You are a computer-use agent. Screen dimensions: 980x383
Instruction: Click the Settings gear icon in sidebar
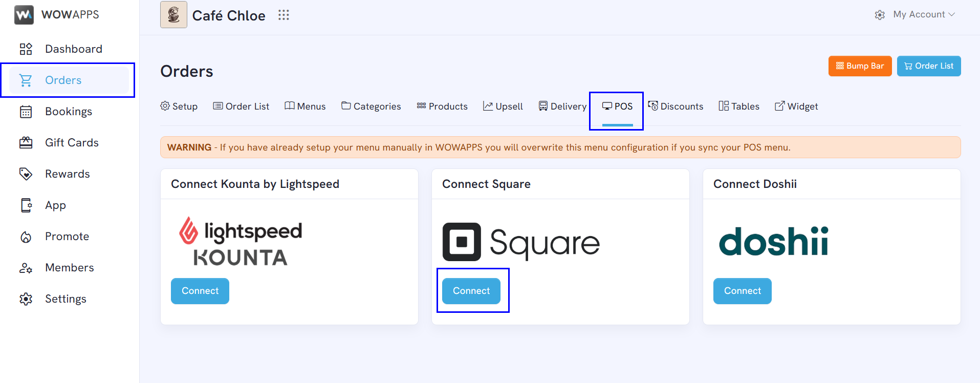tap(26, 299)
